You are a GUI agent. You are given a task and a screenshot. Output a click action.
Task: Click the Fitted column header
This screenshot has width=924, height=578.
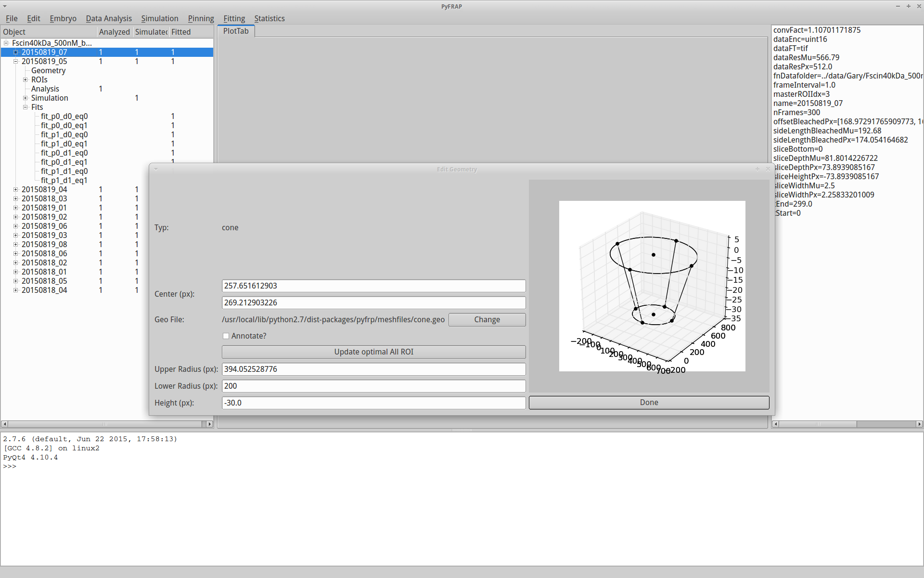point(191,32)
